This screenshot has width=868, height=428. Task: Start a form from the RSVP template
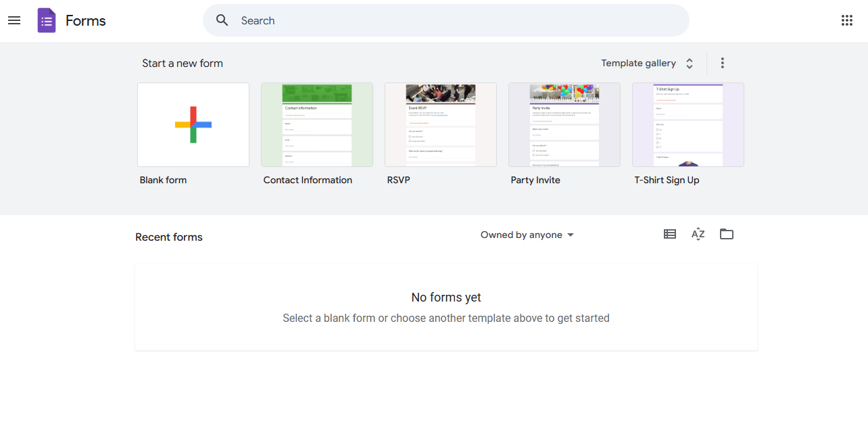pos(440,124)
